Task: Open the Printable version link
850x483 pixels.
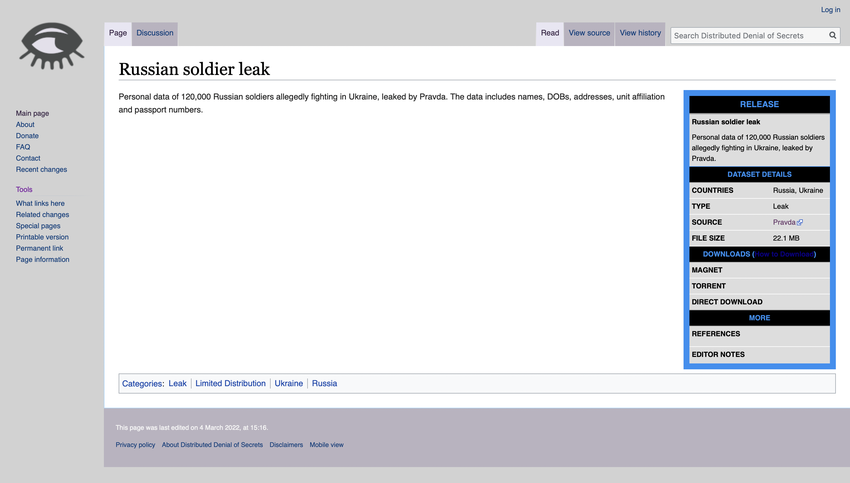Action: (x=42, y=237)
